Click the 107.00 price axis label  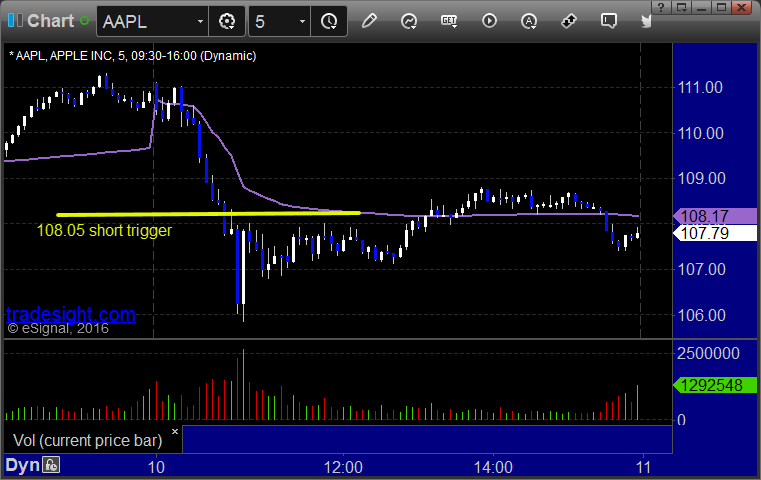701,269
